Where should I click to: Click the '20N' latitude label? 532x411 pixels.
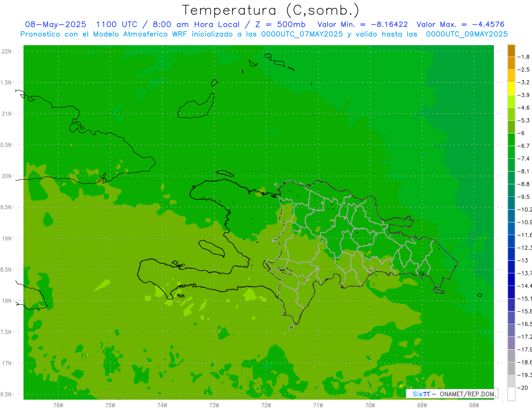[x=7, y=176]
